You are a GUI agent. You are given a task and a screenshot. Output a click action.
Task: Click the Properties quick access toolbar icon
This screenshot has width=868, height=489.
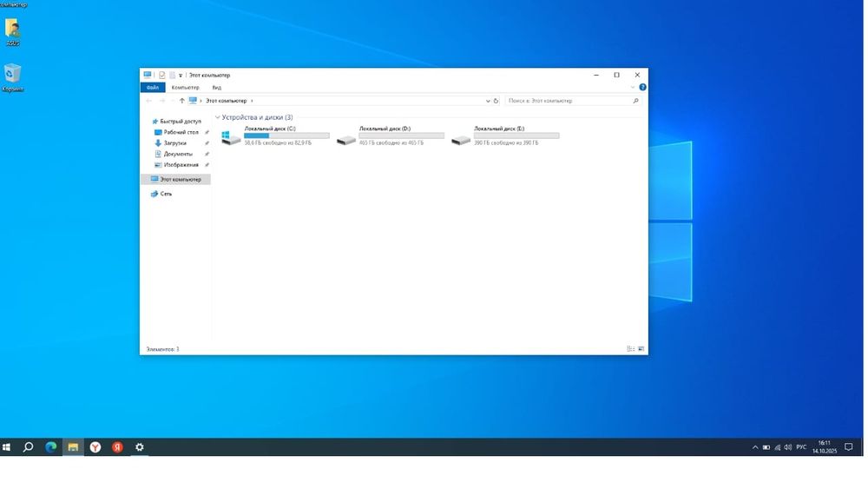coord(161,76)
